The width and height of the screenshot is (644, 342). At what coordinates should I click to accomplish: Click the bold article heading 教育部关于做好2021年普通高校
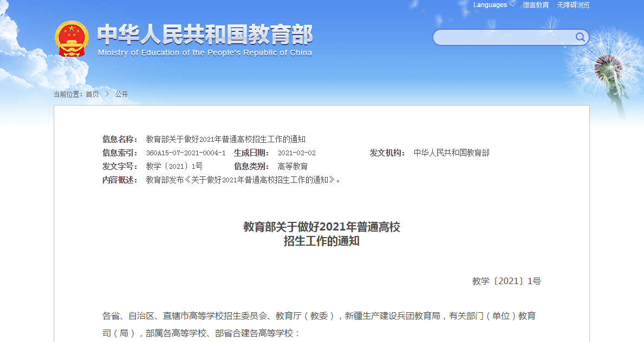[x=322, y=227]
